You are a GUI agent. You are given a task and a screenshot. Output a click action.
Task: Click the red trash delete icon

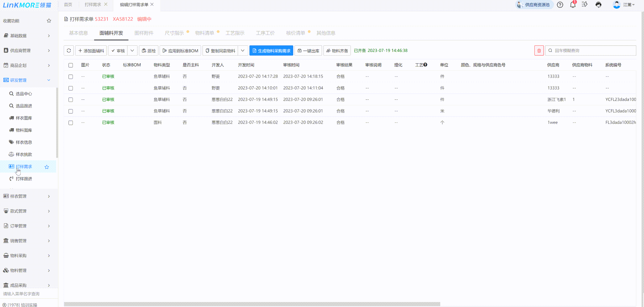(539, 51)
